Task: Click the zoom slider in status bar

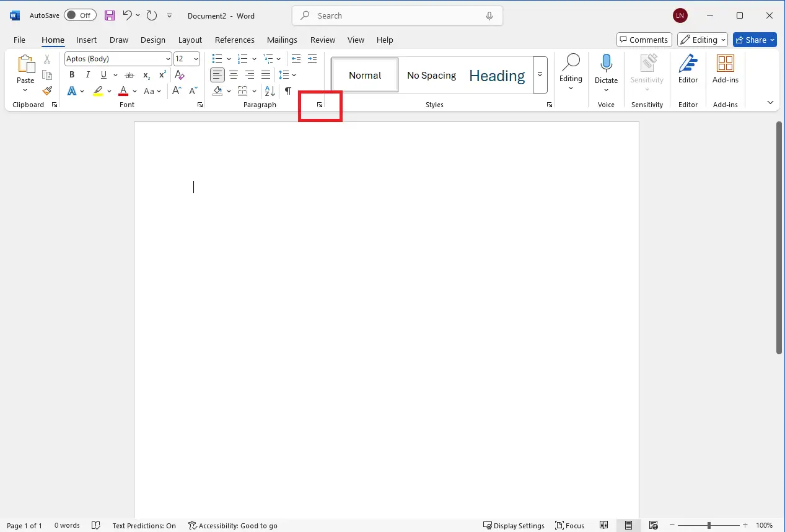Action: [x=709, y=525]
